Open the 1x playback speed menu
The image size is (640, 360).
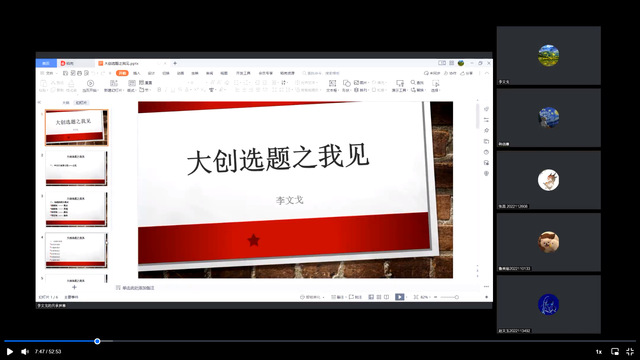coord(599,351)
